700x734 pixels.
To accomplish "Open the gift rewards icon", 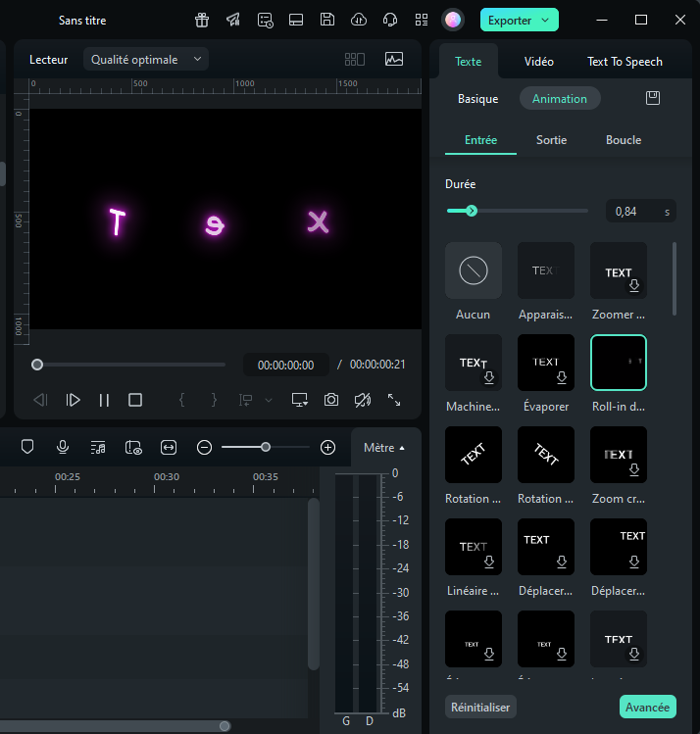I will click(202, 21).
